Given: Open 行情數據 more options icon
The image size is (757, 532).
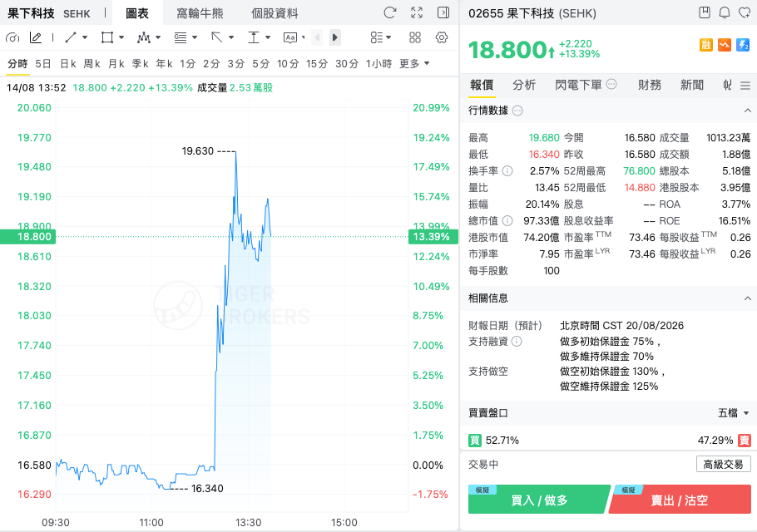Looking at the screenshot, I should click(x=517, y=111).
